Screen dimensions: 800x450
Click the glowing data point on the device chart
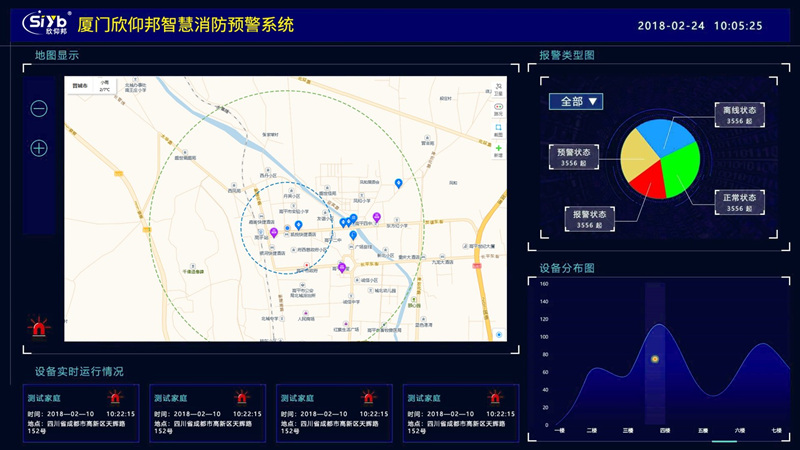[x=655, y=359]
